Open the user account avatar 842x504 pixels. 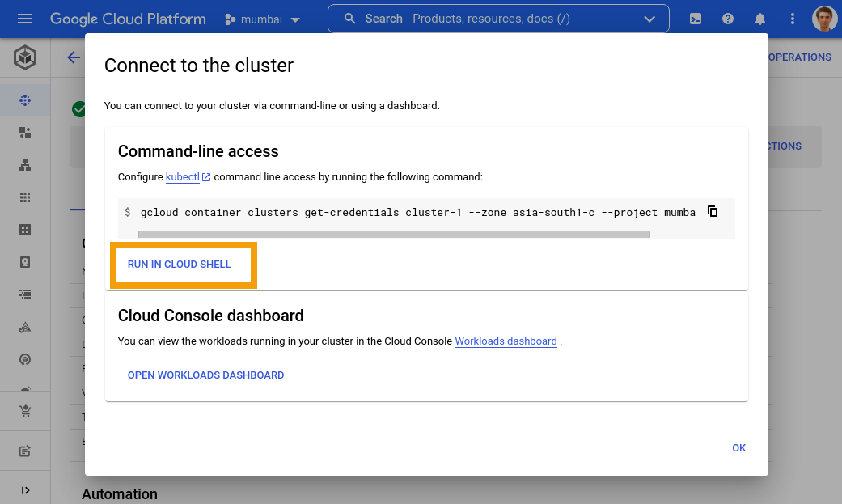(x=824, y=19)
